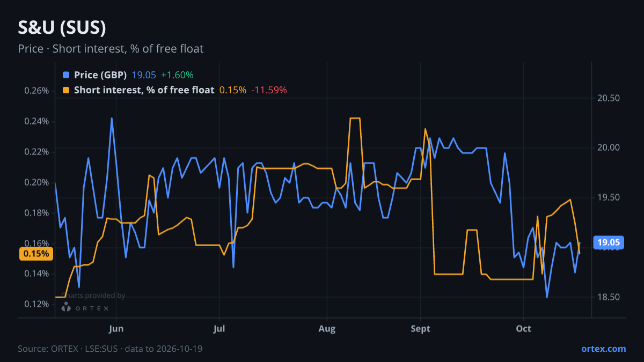
Task: Click the 0.24% left axis label
Action: pyautogui.click(x=36, y=121)
